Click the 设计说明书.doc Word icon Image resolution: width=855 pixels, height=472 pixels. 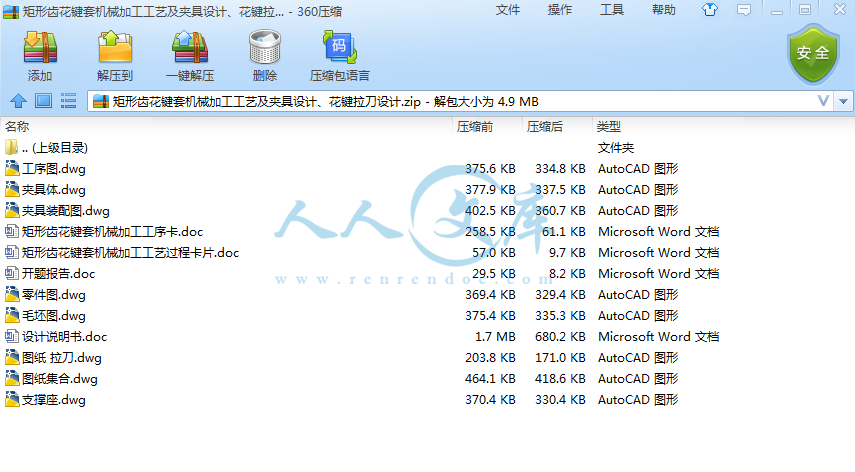11,337
